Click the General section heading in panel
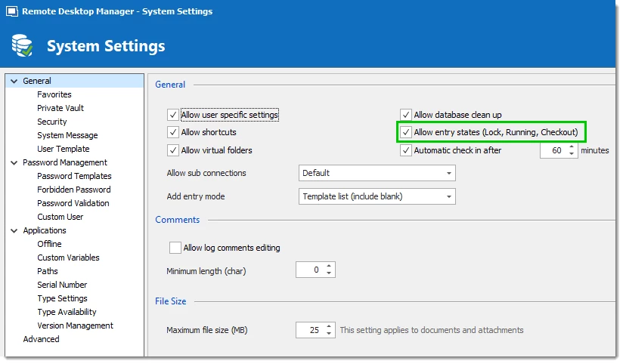 click(170, 85)
